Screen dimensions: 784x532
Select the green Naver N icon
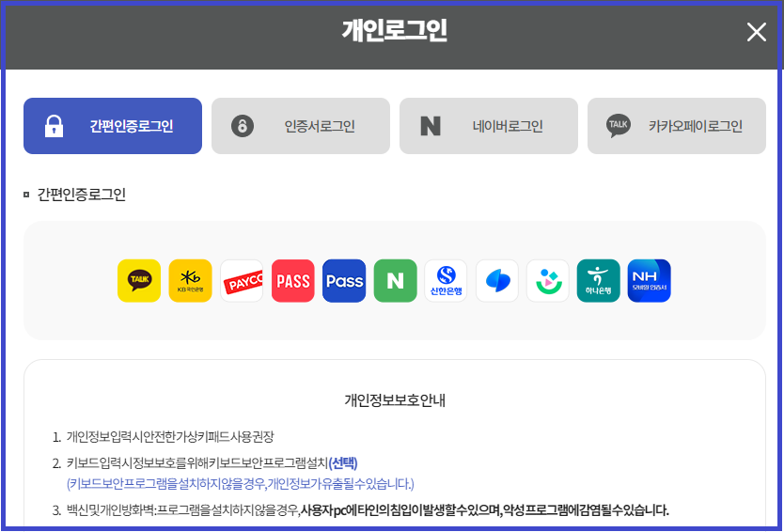[395, 281]
